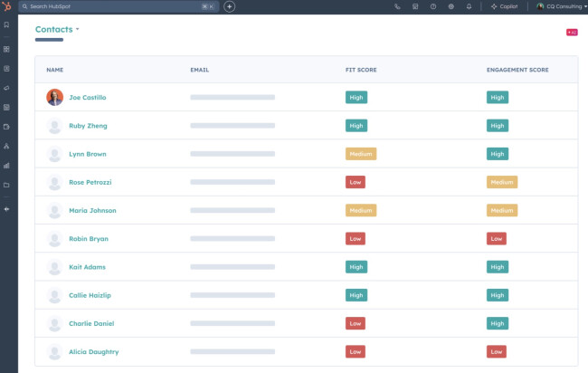This screenshot has height=373, width=588.
Task: Open the Copilot assistant
Action: (505, 6)
